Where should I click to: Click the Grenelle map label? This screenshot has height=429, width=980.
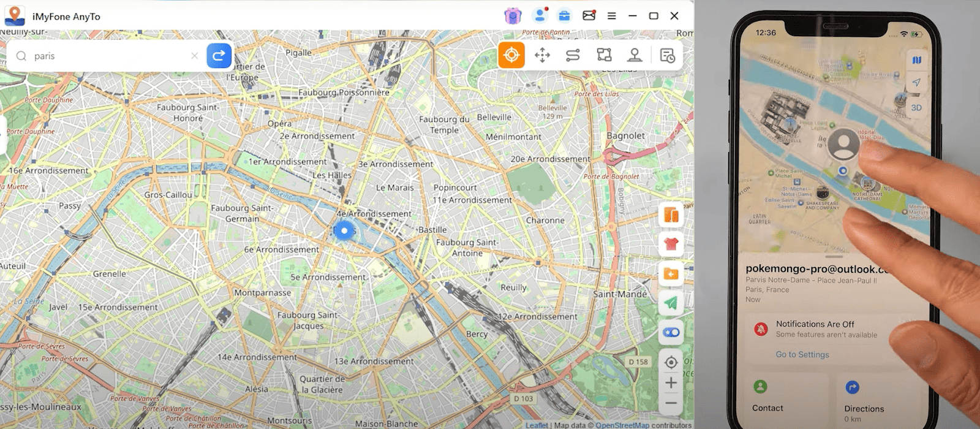tap(110, 273)
